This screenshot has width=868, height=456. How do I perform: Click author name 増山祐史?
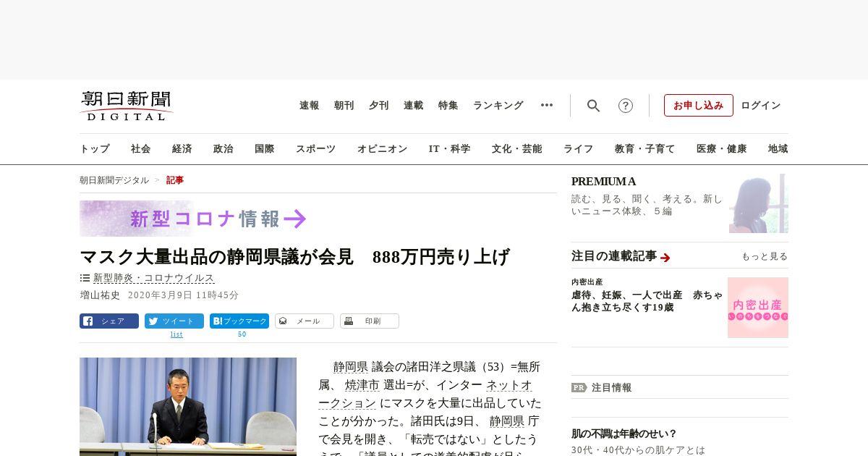[x=100, y=295]
